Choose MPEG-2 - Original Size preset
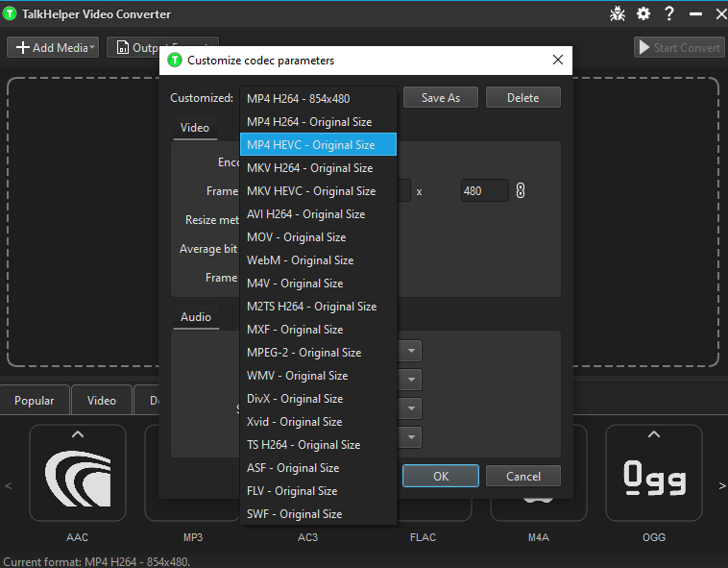This screenshot has width=728, height=568. (318, 353)
